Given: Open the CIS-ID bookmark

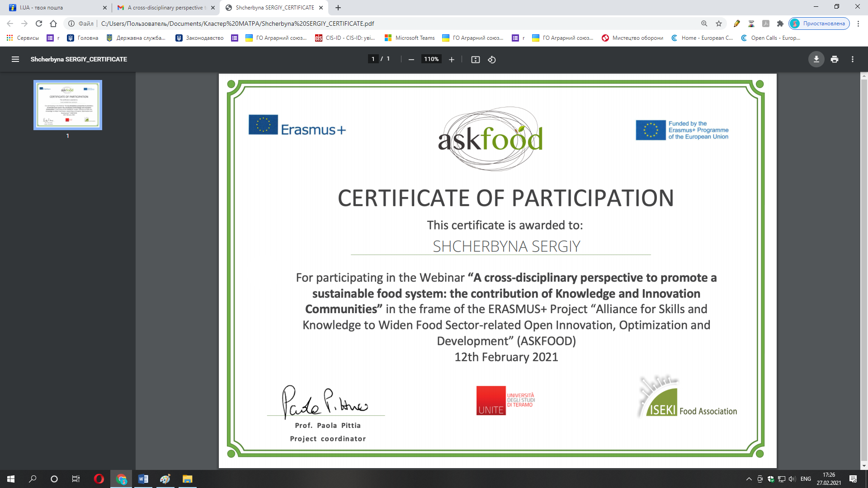Looking at the screenshot, I should coord(345,38).
